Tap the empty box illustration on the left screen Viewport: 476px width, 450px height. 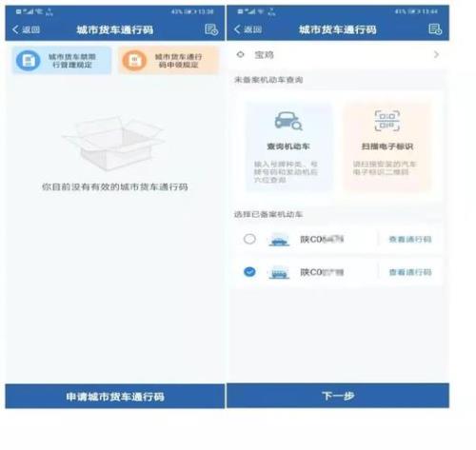tap(113, 144)
